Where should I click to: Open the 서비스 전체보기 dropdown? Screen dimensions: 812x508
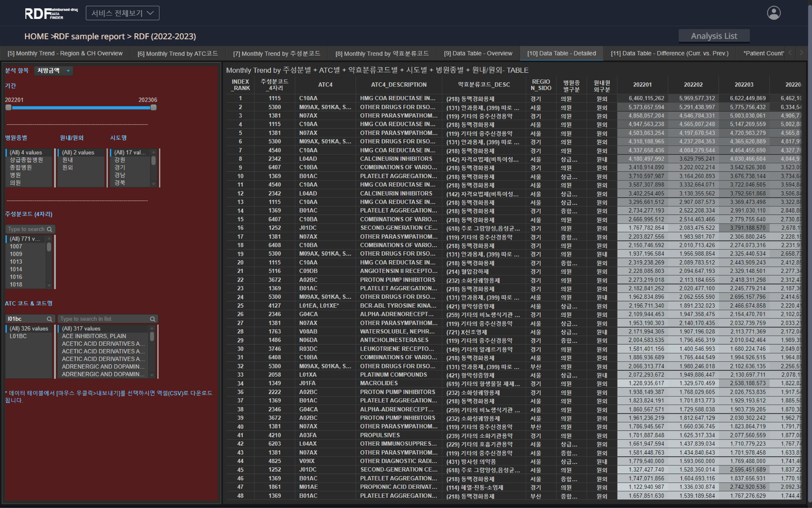point(123,13)
